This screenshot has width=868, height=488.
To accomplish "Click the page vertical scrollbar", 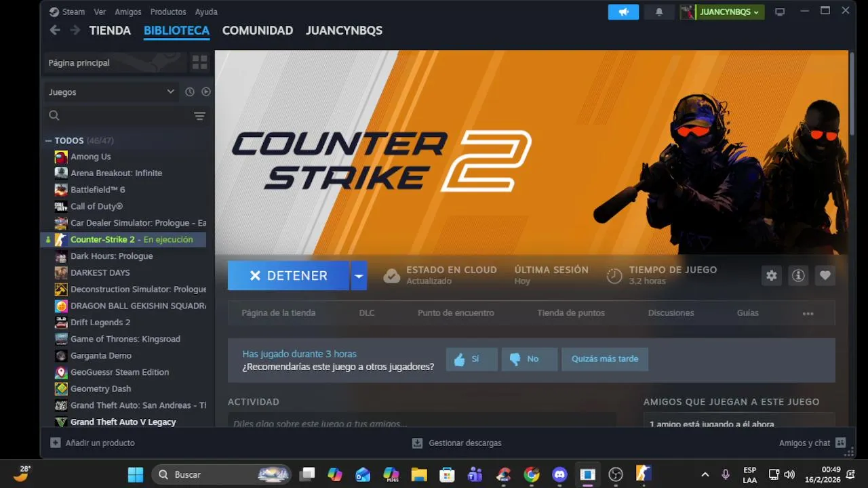I will click(852, 93).
